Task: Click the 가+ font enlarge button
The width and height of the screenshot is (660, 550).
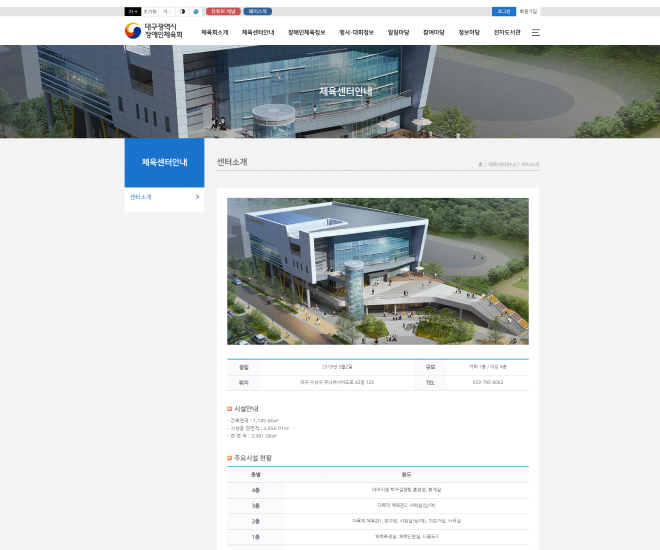Action: (132, 12)
